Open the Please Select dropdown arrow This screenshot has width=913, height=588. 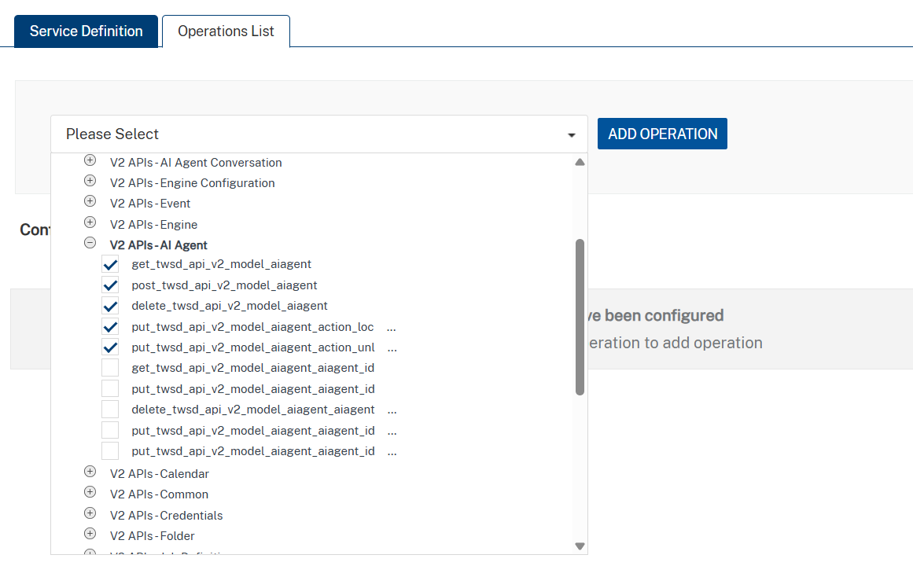pos(572,135)
